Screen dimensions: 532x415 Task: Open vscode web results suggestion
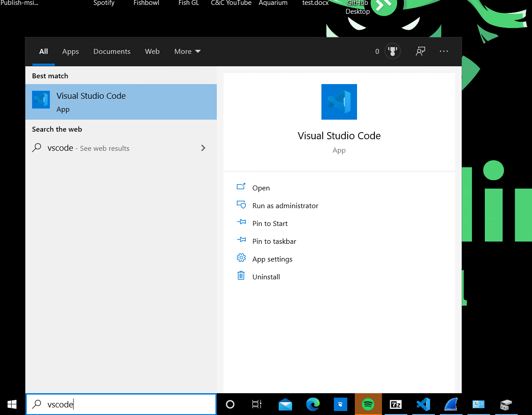point(121,148)
